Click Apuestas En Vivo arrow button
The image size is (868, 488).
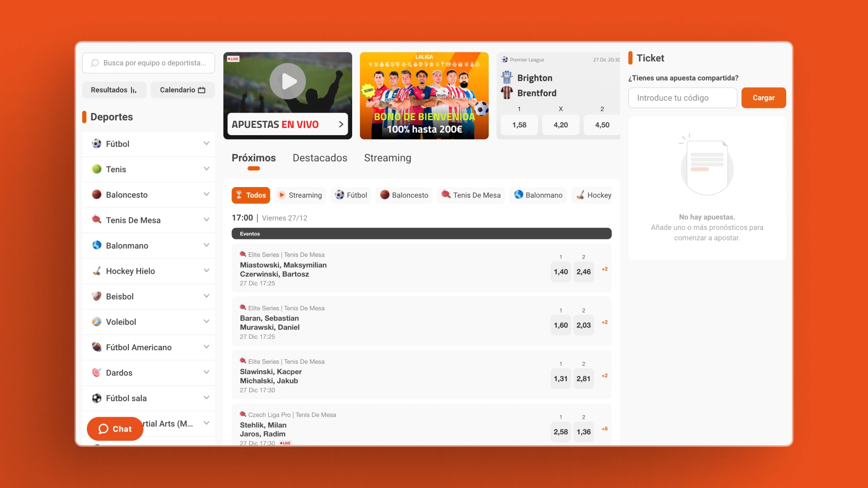tap(341, 124)
